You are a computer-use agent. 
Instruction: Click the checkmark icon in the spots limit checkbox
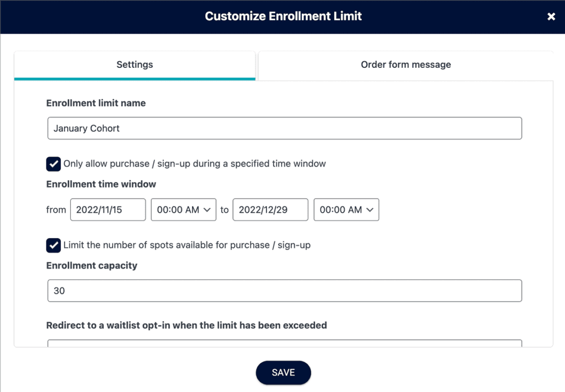coord(53,245)
